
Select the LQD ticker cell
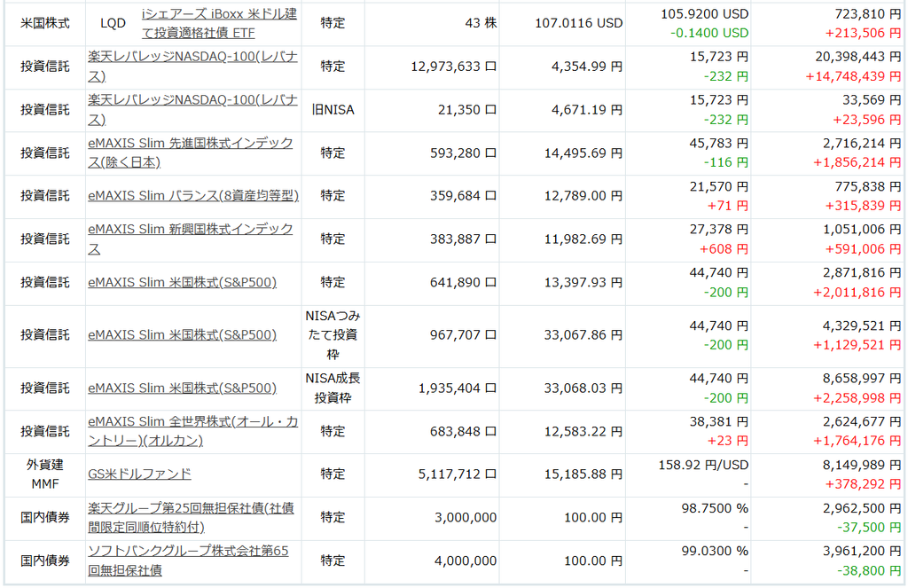113,23
